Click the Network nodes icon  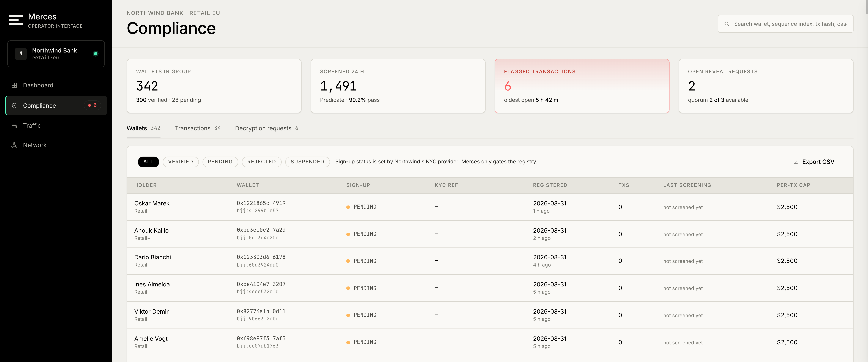14,145
